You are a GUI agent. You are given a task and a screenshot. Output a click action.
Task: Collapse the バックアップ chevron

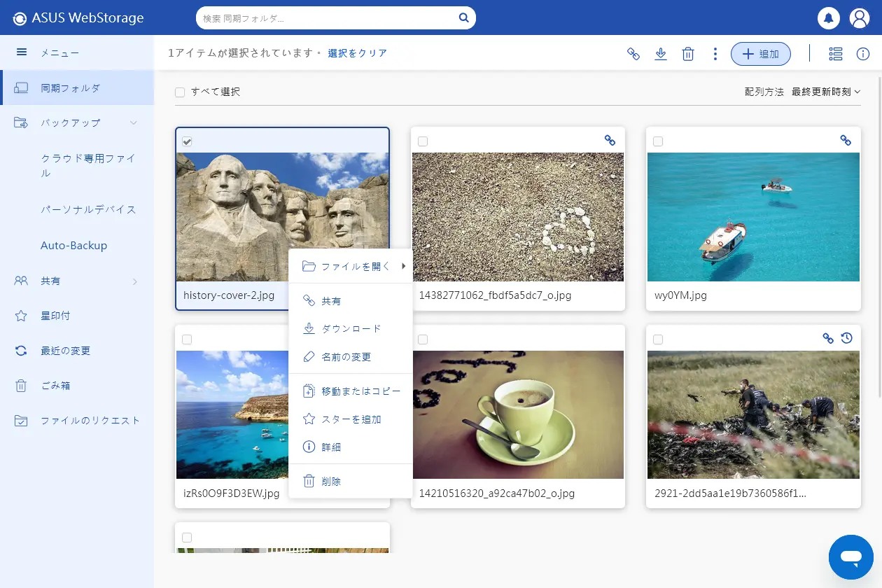[134, 123]
